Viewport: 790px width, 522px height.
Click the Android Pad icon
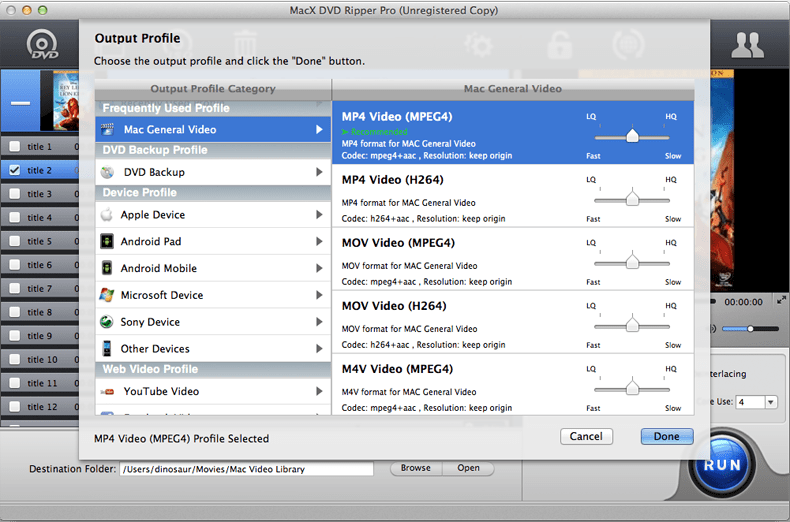pos(107,241)
